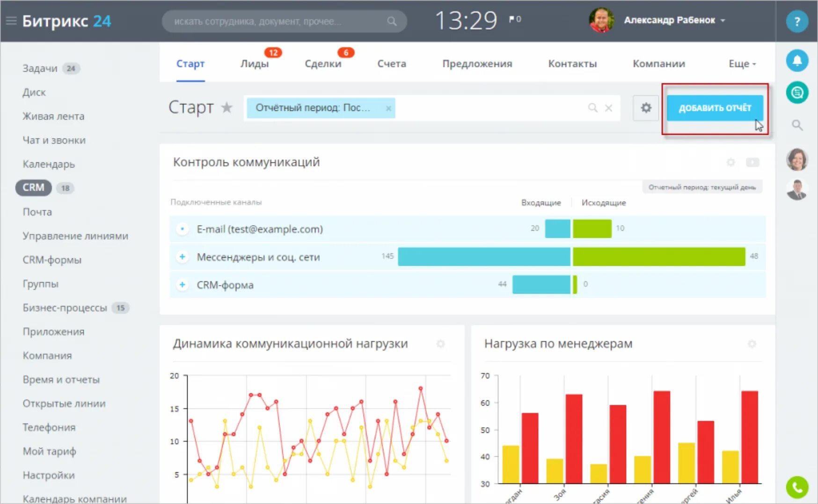Open Мой тариф in the left menu
The width and height of the screenshot is (818, 504).
click(49, 451)
